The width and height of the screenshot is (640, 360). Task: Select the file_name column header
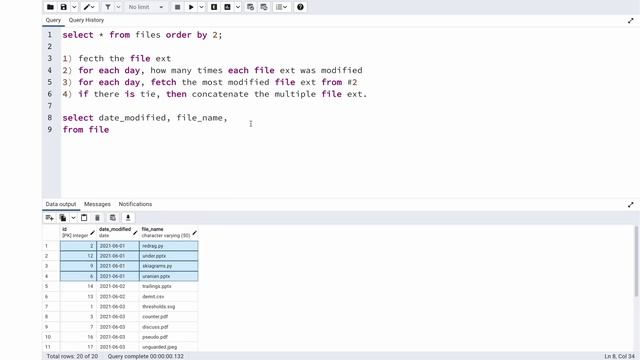click(x=169, y=232)
